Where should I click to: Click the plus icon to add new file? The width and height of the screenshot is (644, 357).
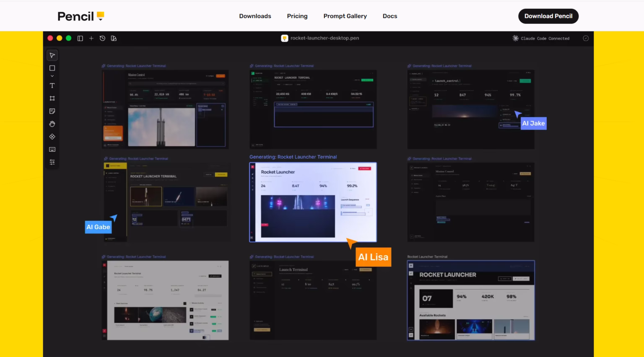pyautogui.click(x=91, y=38)
